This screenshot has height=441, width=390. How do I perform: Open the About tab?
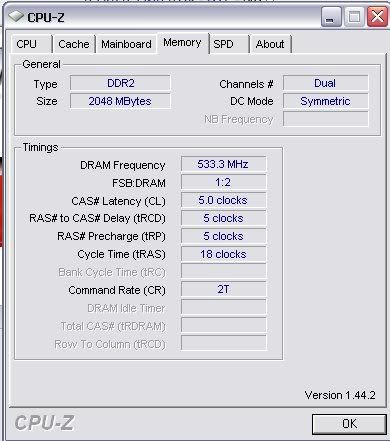click(270, 44)
